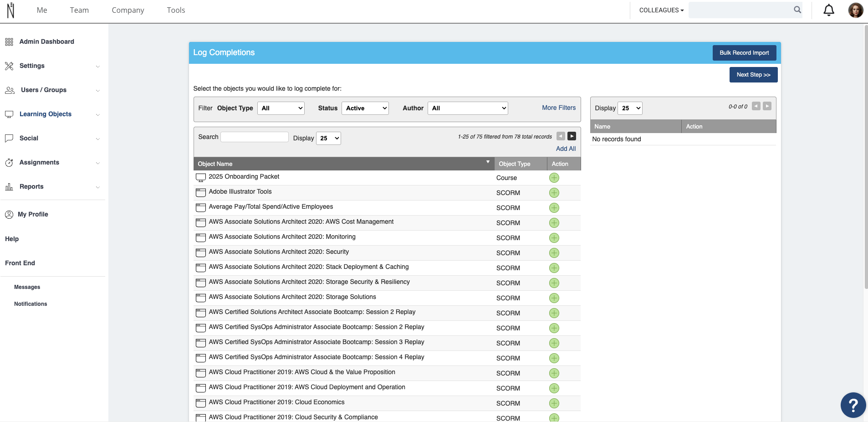Open Notifications in the sidebar
This screenshot has height=422, width=868.
[31, 304]
